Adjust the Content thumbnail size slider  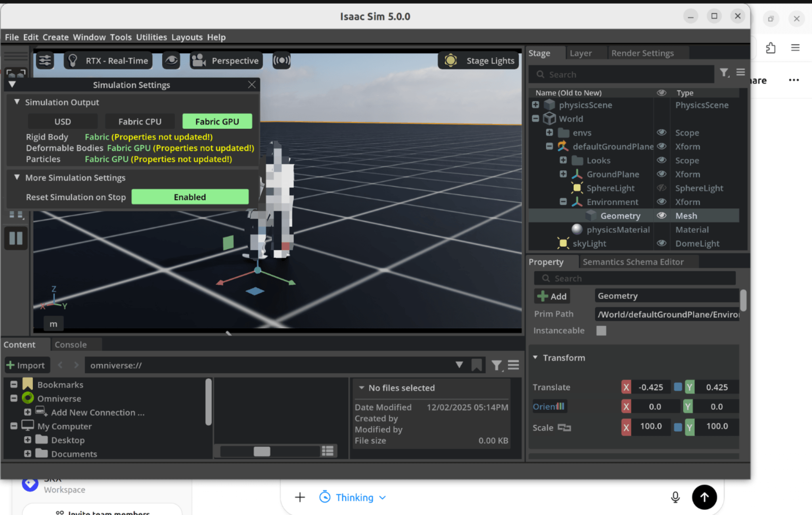(262, 451)
